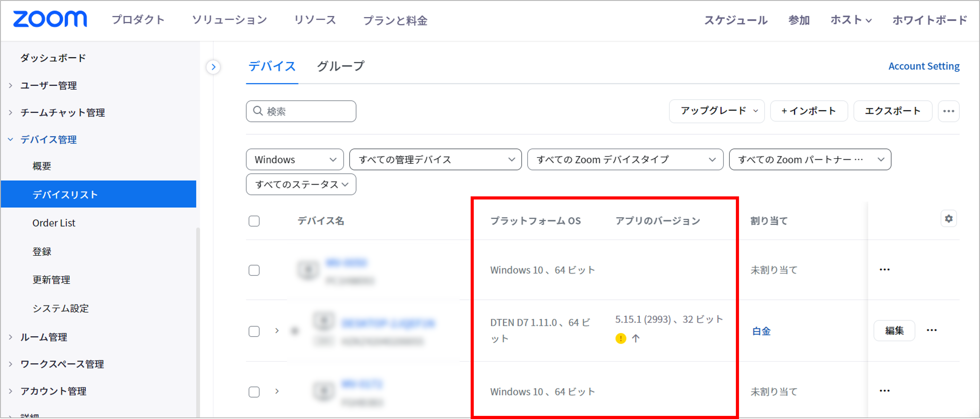
Task: Click the upgrade arrow icon beside the warning
Action: [x=636, y=338]
